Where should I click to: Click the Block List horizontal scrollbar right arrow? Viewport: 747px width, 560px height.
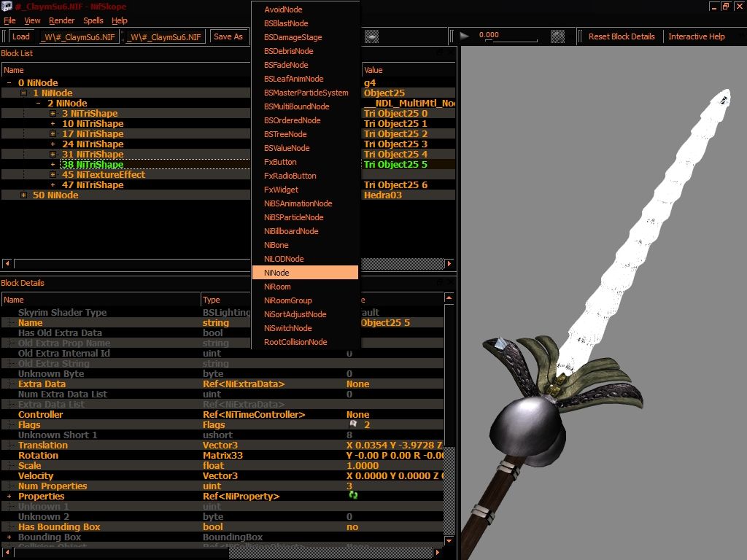pyautogui.click(x=449, y=263)
